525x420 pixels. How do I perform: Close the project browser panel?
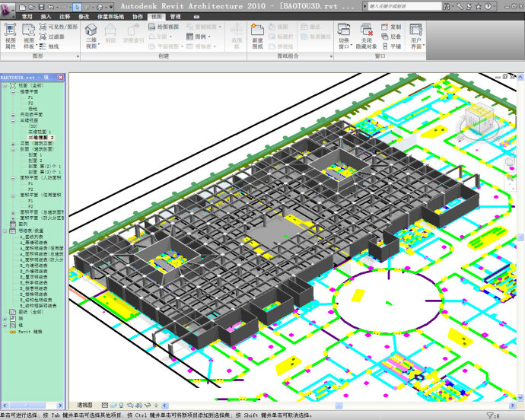click(x=60, y=78)
